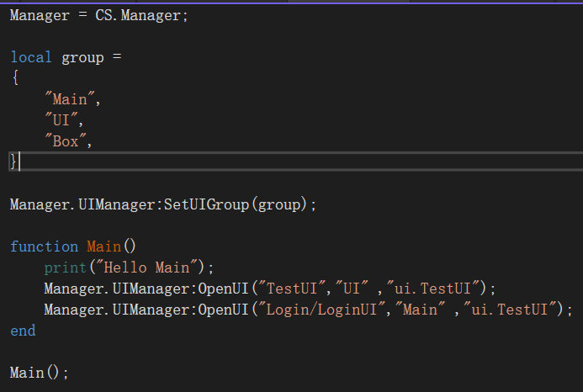The height and width of the screenshot is (392, 583).
Task: Click "ui.TestUI" in the first OpenUI line
Action: coord(432,289)
